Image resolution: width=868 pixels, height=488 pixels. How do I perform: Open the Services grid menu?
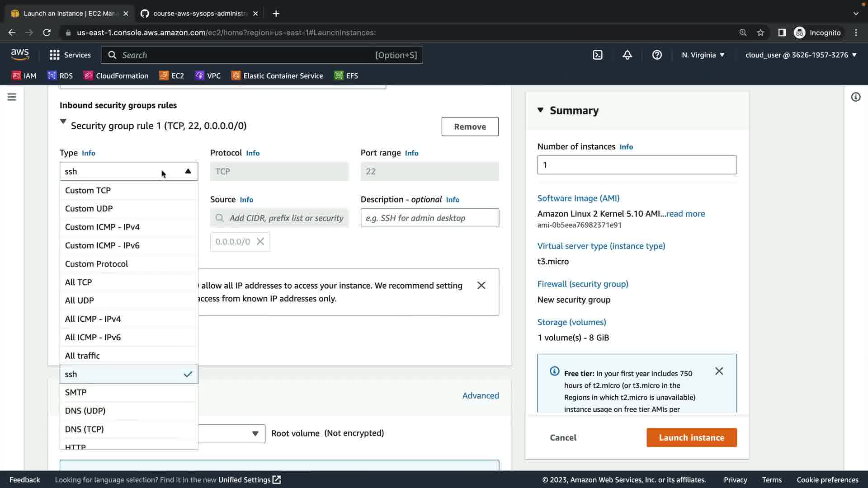70,55
